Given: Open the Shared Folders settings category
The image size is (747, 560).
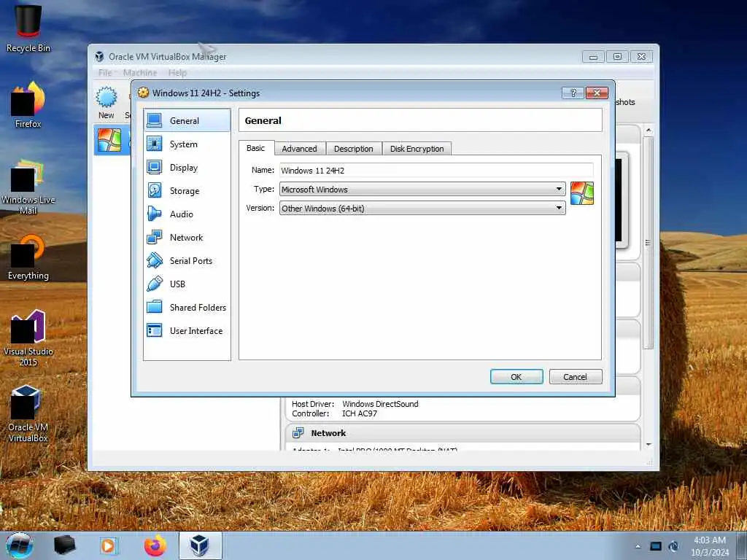Looking at the screenshot, I should (x=187, y=307).
